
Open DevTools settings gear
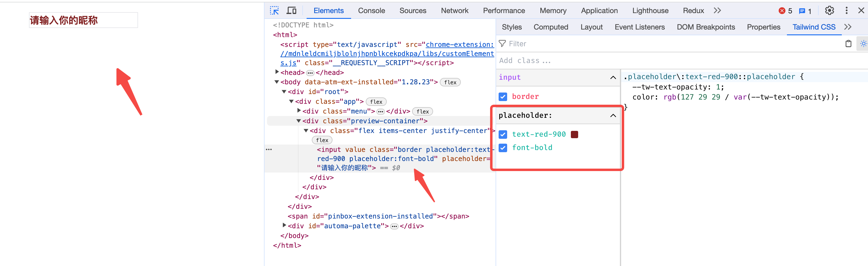click(829, 10)
